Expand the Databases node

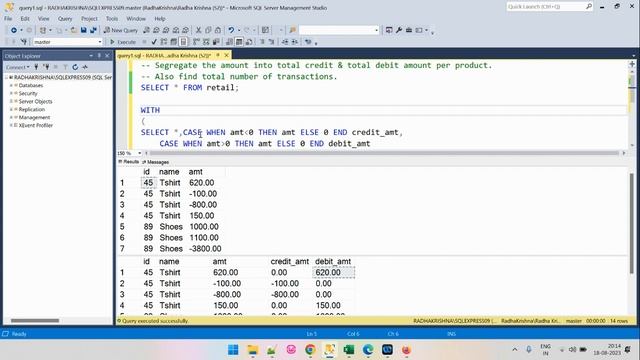[x=11, y=85]
